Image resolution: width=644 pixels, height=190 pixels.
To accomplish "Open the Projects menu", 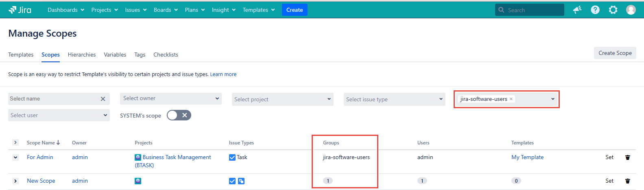I will [x=105, y=10].
